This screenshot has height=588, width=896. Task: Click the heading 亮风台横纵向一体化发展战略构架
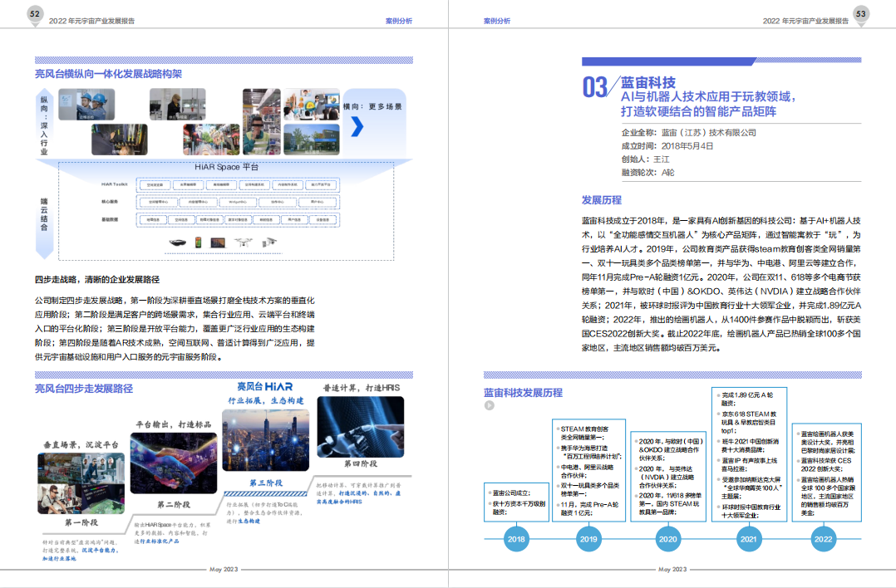click(x=109, y=74)
